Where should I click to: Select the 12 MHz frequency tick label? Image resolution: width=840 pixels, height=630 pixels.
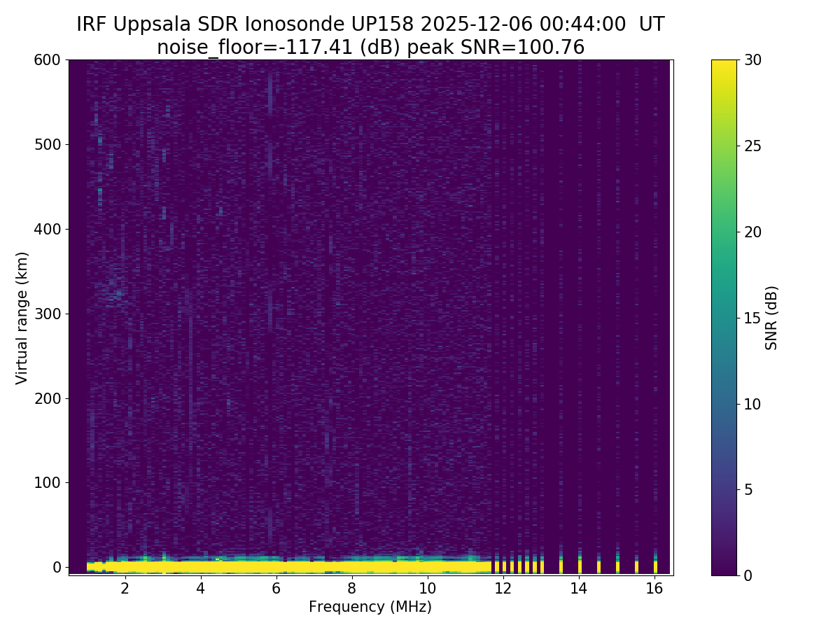503,589
